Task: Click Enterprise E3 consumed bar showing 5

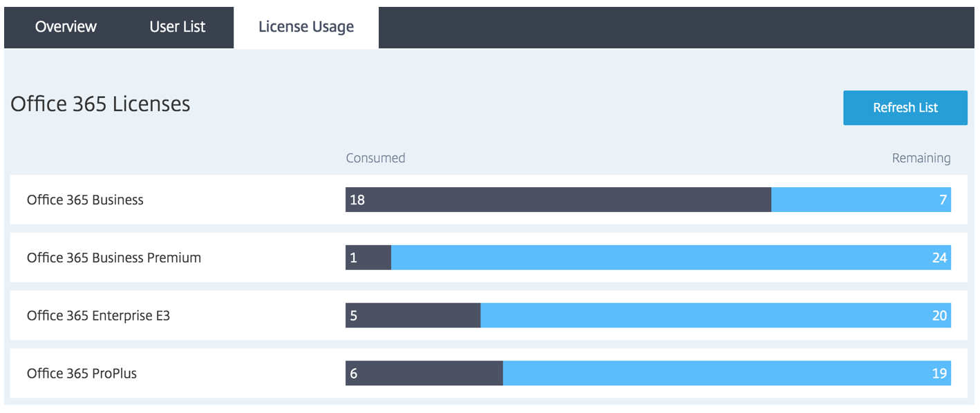Action: point(413,316)
